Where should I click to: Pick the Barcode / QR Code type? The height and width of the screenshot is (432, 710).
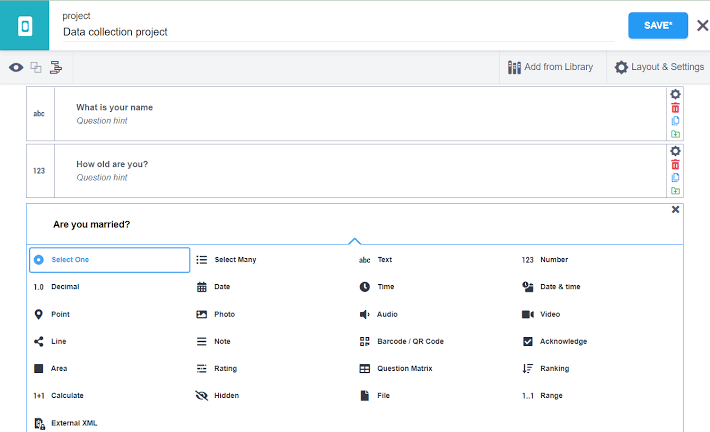coord(409,341)
